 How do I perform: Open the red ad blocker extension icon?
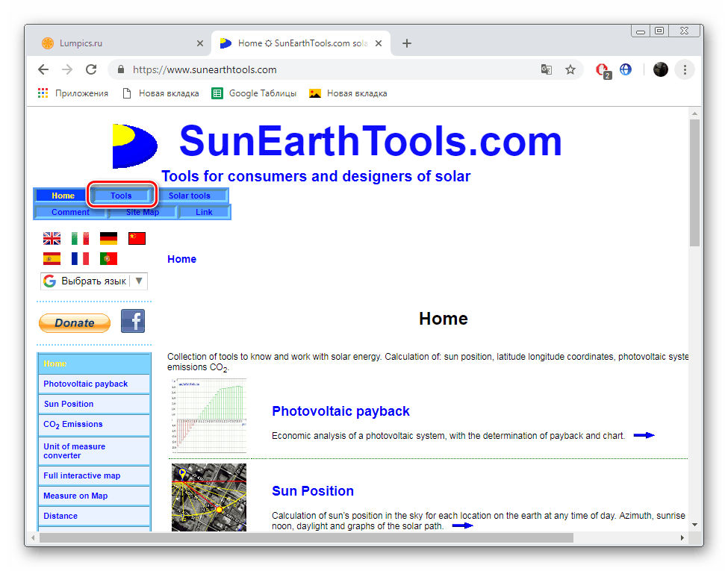click(x=603, y=70)
